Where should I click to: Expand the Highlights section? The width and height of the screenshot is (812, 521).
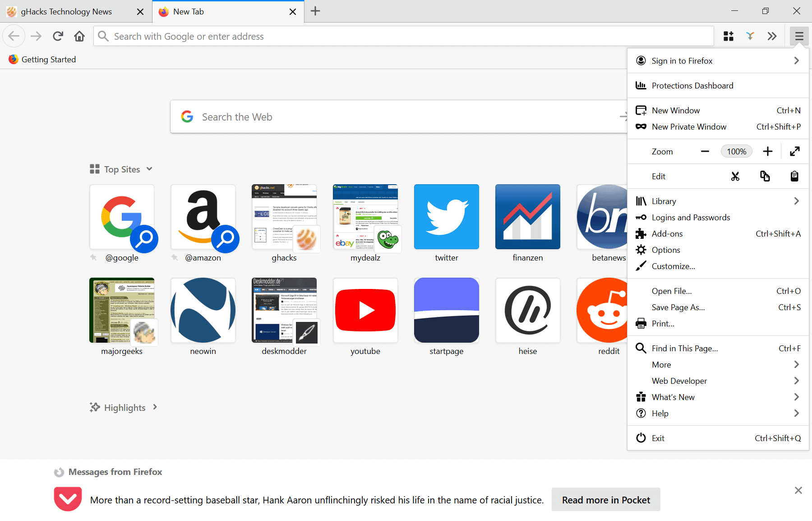coord(155,407)
